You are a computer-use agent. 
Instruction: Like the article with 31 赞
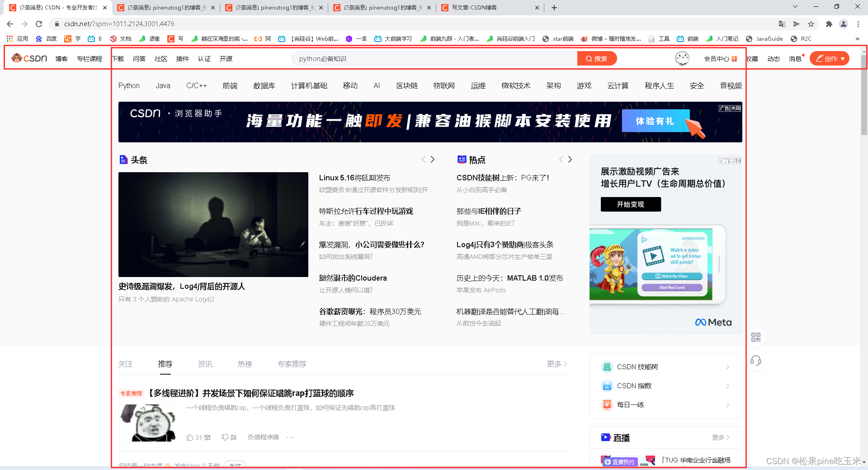click(198, 437)
